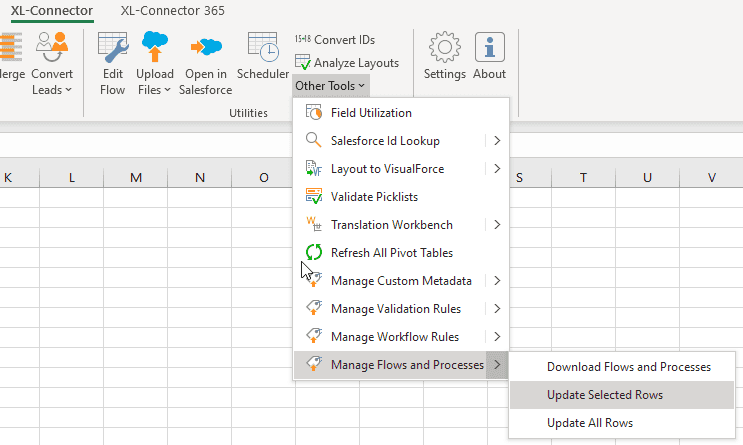Click the Analyze Layouts label
This screenshot has height=445, width=743.
tap(356, 63)
